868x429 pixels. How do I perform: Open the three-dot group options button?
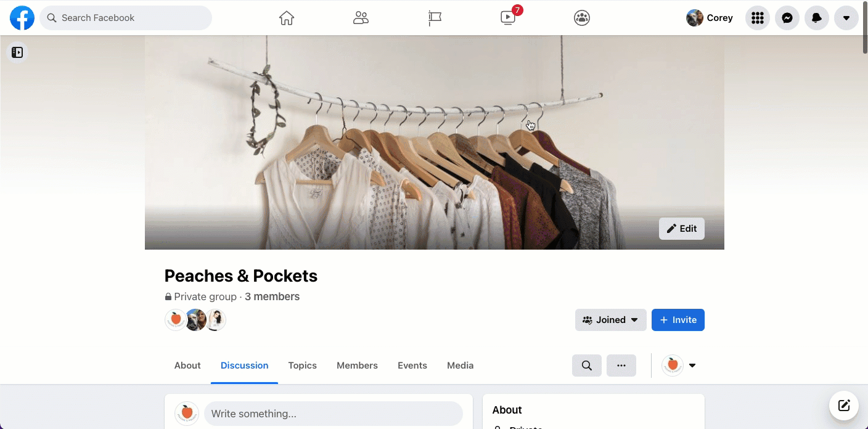(x=621, y=366)
